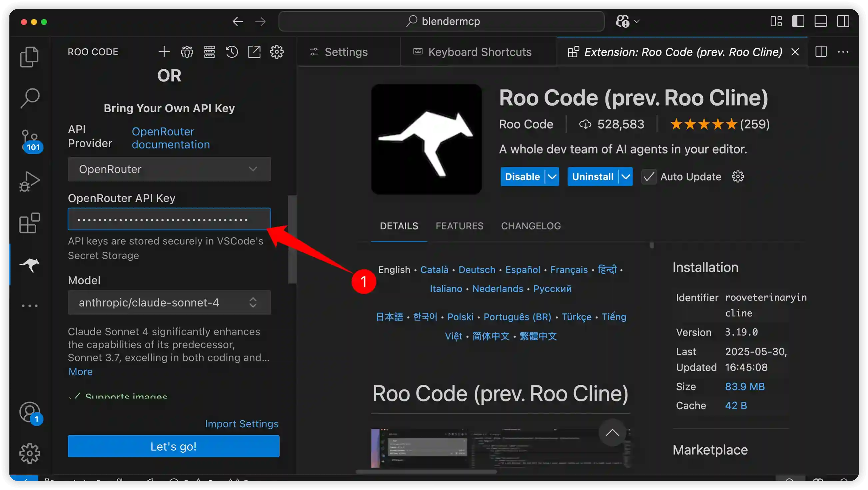Toggle primary side bar visibility
The width and height of the screenshot is (868, 490).
798,21
